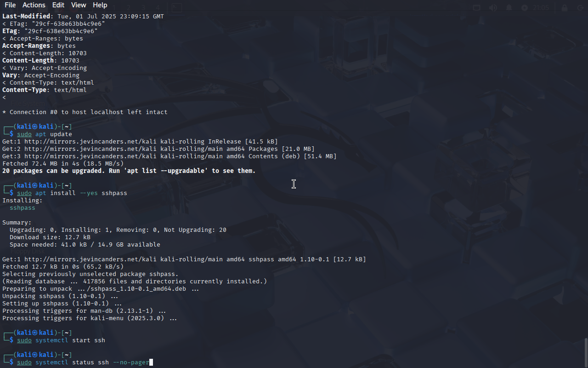Click the faint 21:05 clock
This screenshot has width=588, height=368.
click(541, 8)
